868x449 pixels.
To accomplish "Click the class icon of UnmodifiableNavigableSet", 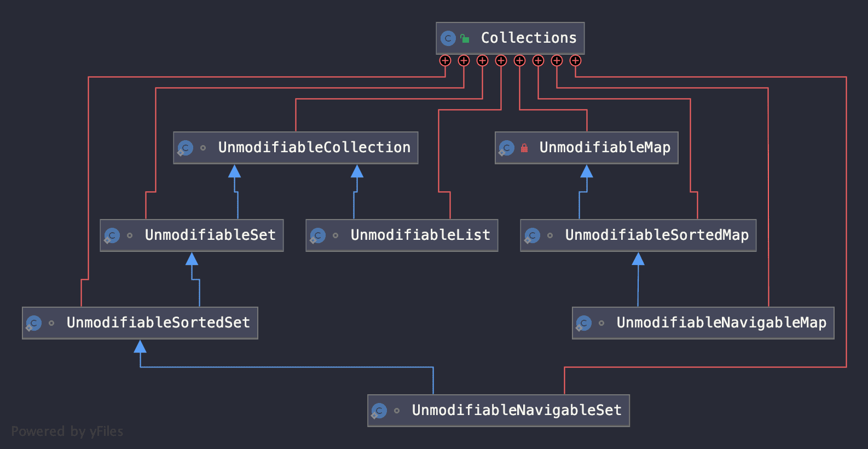I will [379, 411].
